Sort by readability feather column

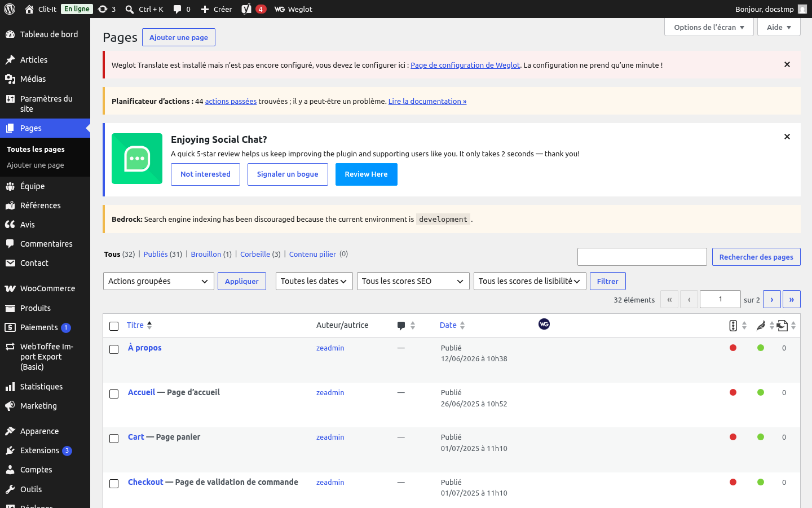click(x=765, y=326)
